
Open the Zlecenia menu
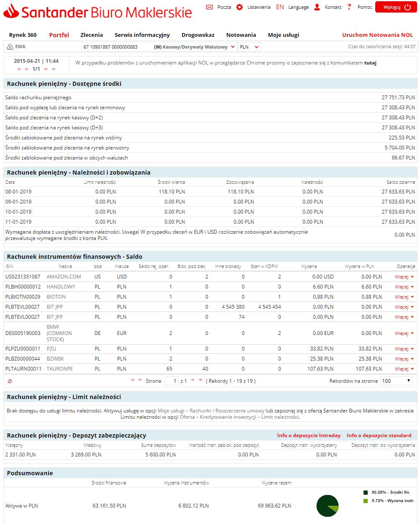92,35
